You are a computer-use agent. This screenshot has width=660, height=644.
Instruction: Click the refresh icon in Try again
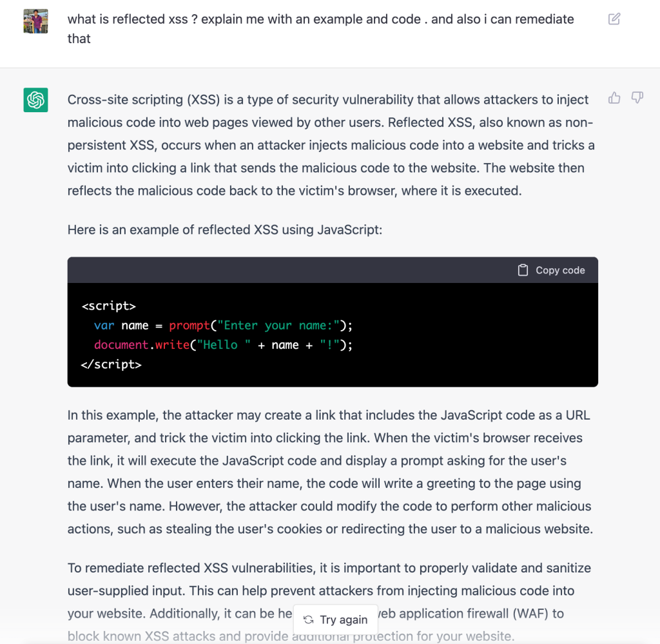coord(309,620)
